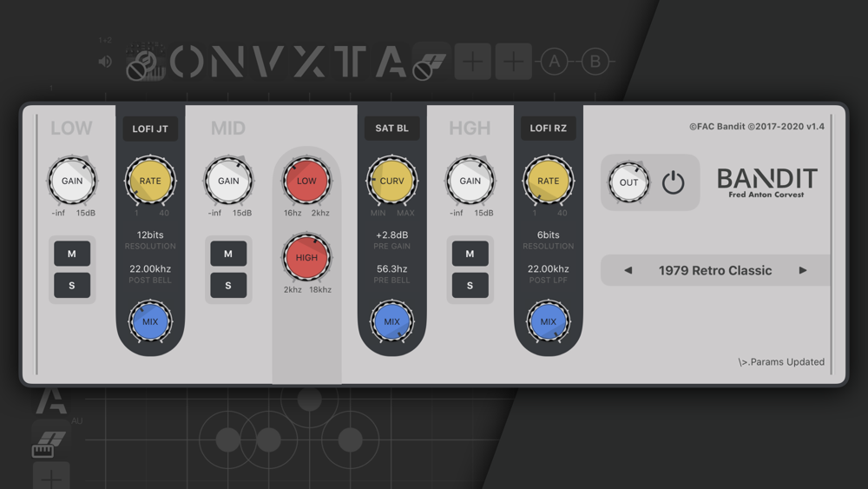The image size is (868, 489).
Task: Click the FAC Bandit copyright version text
Action: coord(757,126)
